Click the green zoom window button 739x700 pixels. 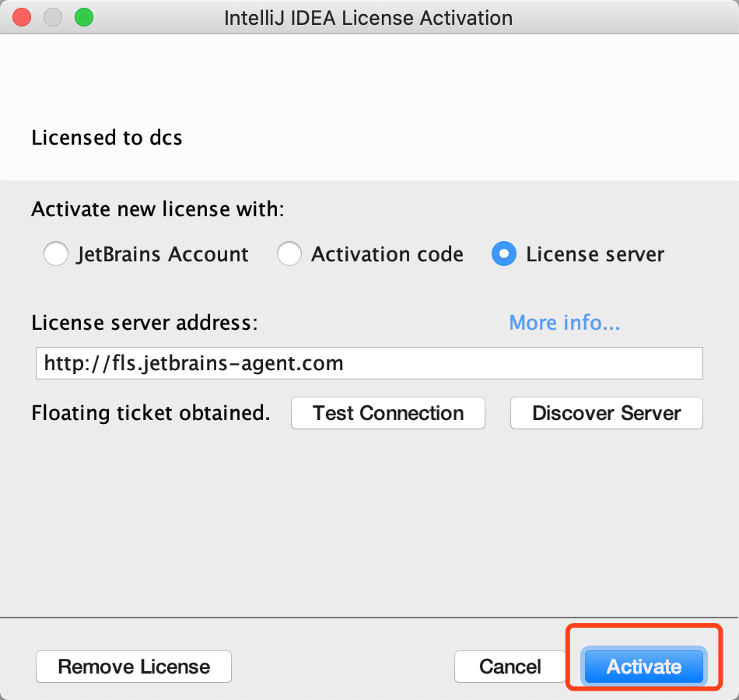[84, 17]
